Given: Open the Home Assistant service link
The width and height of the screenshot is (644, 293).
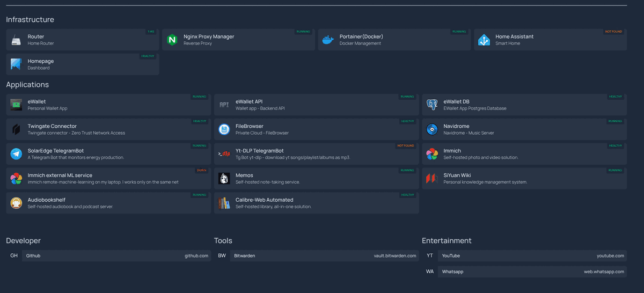Looking at the screenshot, I should coord(550,40).
